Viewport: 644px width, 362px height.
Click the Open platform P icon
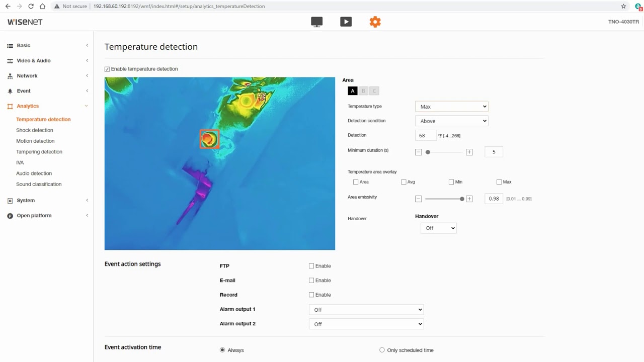tap(10, 216)
